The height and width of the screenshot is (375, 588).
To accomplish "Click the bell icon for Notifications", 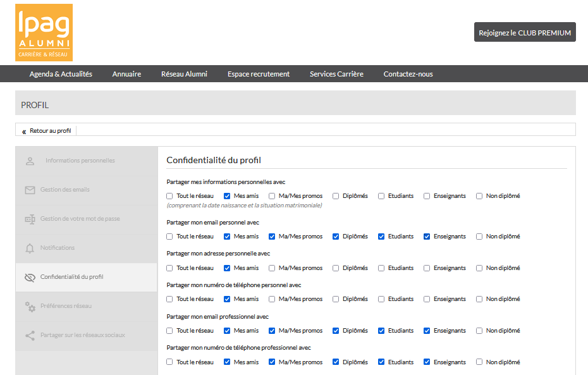I will [30, 248].
